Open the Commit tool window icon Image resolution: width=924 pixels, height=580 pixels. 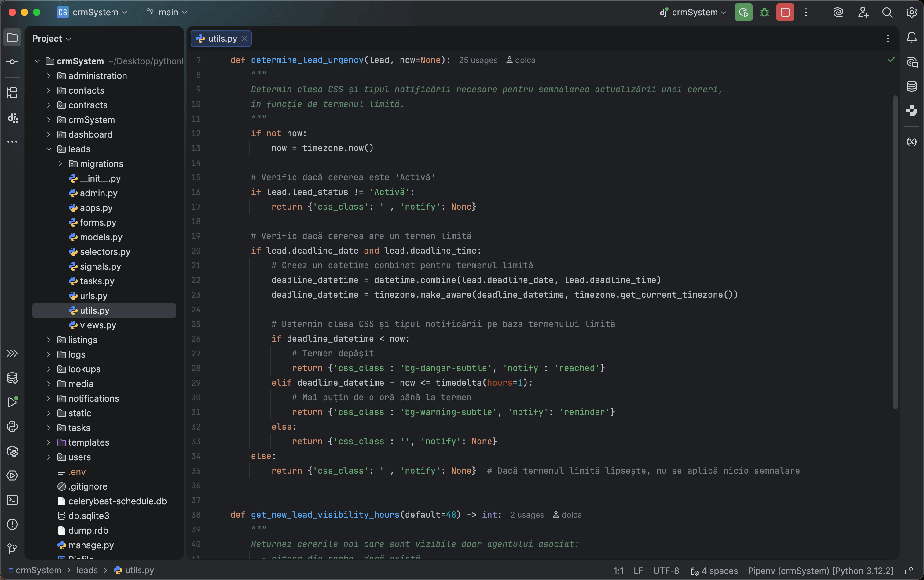click(x=12, y=61)
